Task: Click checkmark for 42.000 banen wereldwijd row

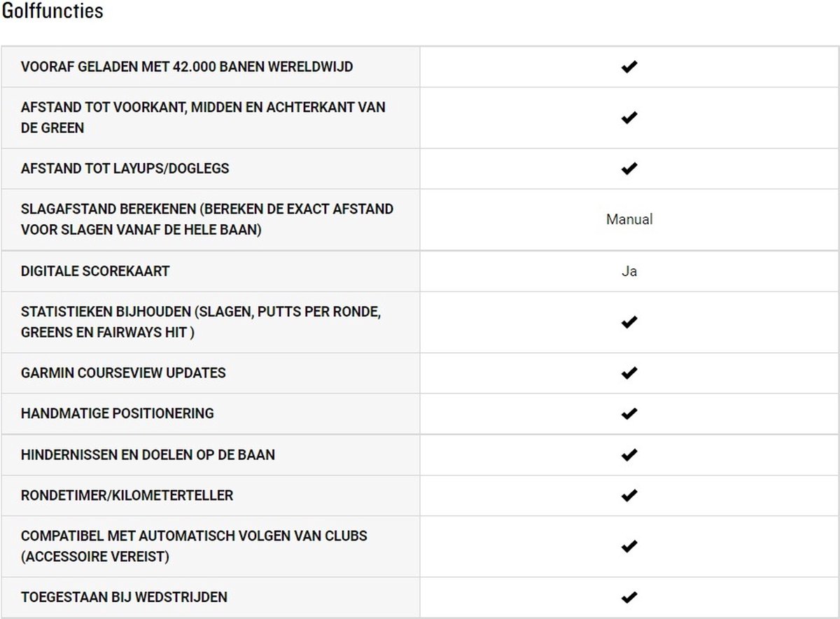Action: tap(629, 67)
